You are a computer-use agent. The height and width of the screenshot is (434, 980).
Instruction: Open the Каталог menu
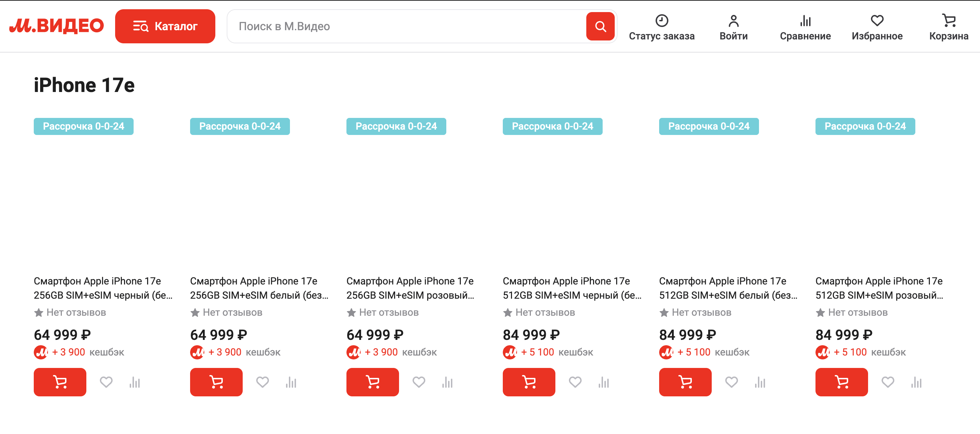coord(165,26)
